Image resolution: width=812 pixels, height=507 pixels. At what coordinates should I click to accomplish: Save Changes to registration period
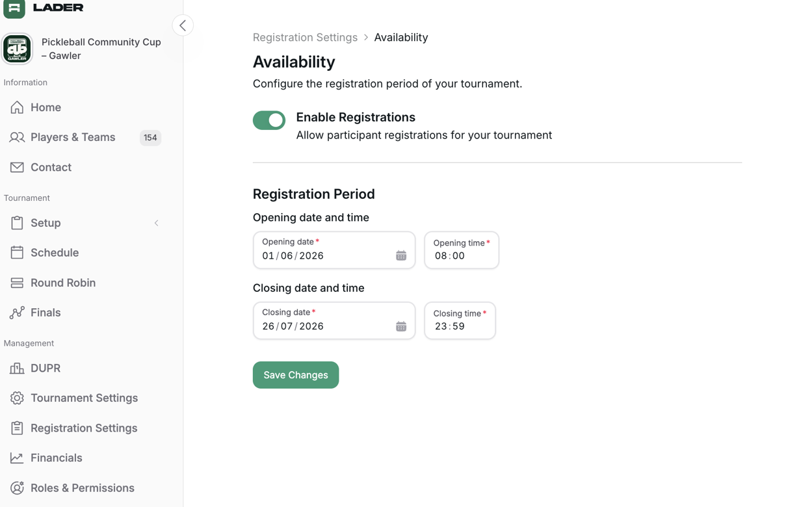(296, 375)
